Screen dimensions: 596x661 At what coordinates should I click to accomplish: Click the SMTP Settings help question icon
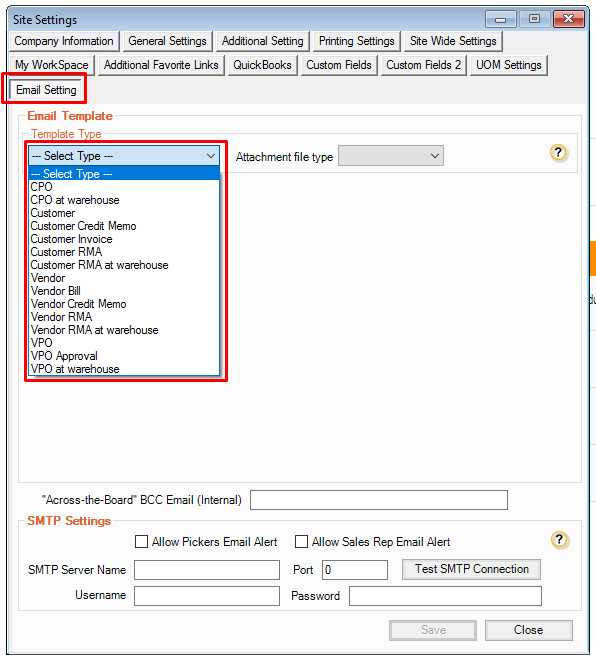(x=559, y=540)
